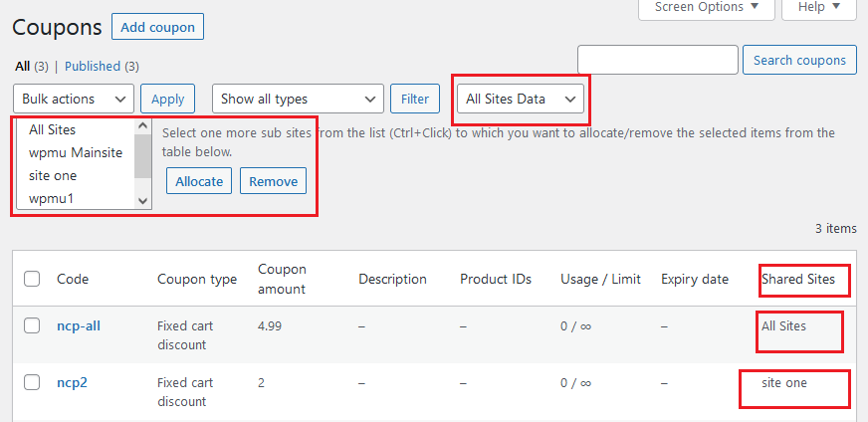Click the Add coupon button

click(x=157, y=27)
